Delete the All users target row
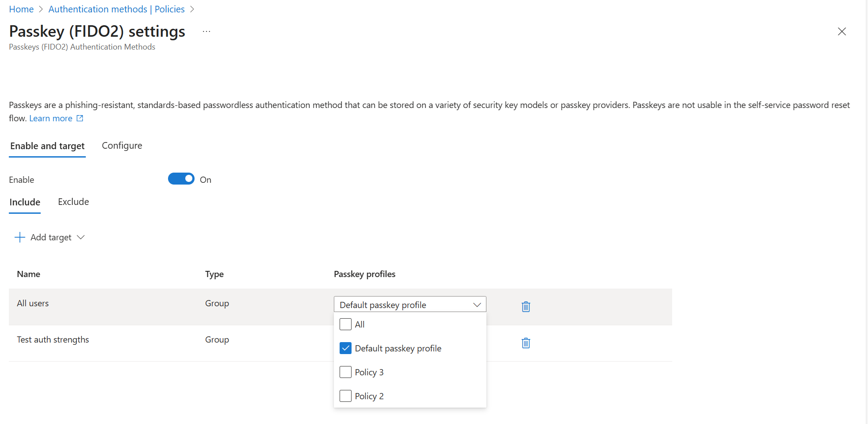 tap(525, 306)
